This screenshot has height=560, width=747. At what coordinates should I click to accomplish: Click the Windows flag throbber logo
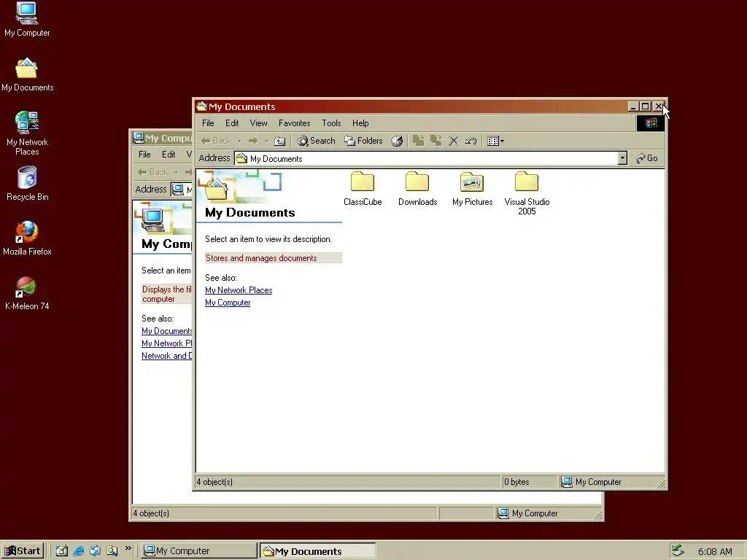pos(650,123)
